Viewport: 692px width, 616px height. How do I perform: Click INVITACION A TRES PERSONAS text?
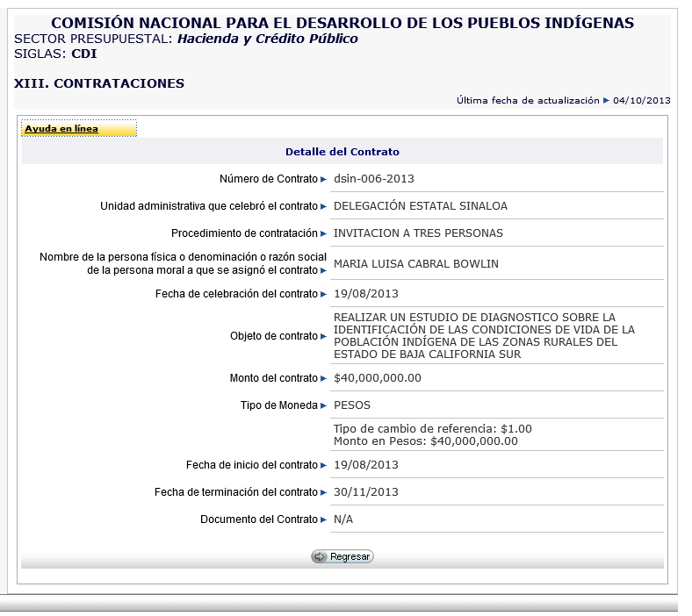[x=418, y=233]
